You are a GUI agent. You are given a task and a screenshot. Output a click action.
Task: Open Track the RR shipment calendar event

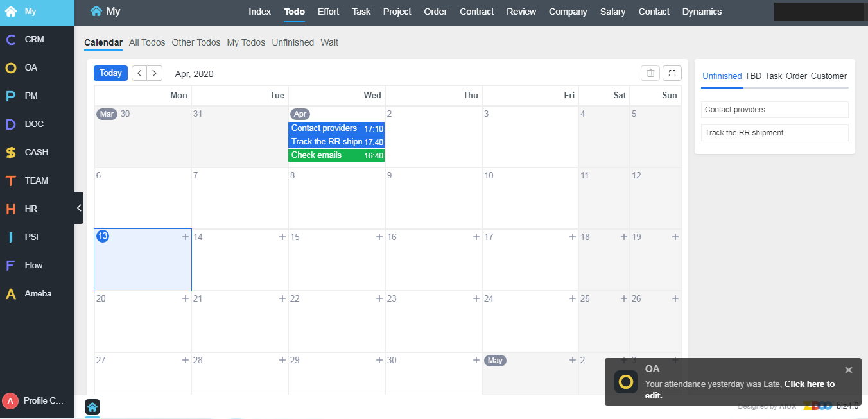click(x=336, y=142)
